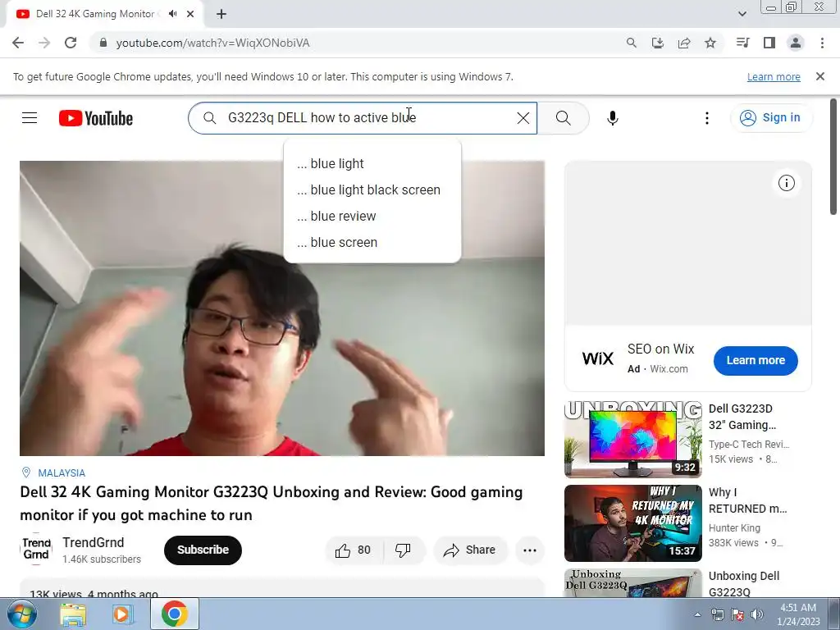This screenshot has height=630, width=840.
Task: Open a new browser tab
Action: click(221, 14)
